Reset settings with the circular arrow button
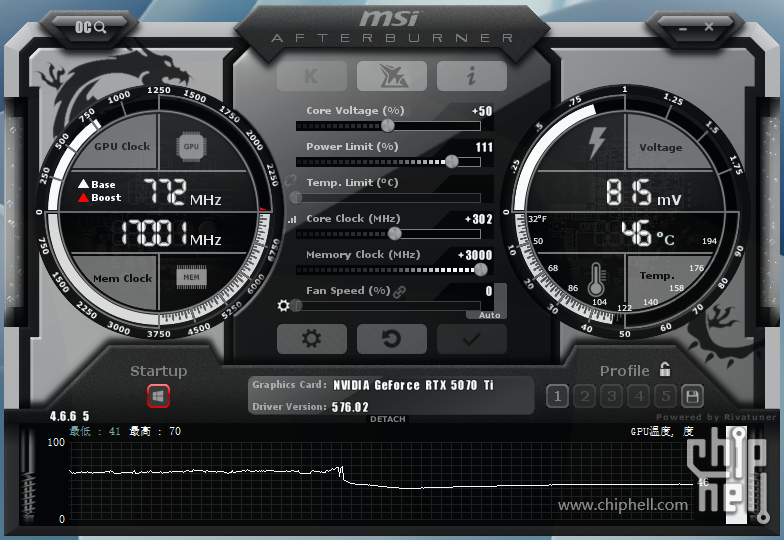This screenshot has height=540, width=784. point(392,339)
